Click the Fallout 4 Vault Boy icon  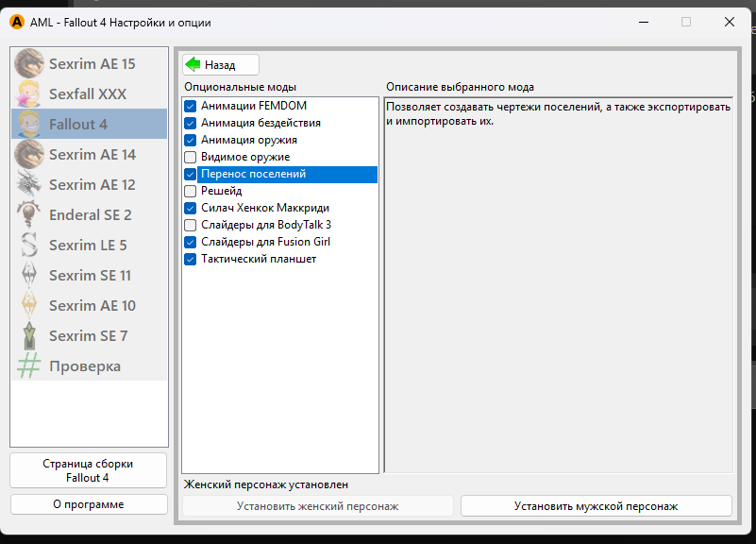pyautogui.click(x=30, y=125)
